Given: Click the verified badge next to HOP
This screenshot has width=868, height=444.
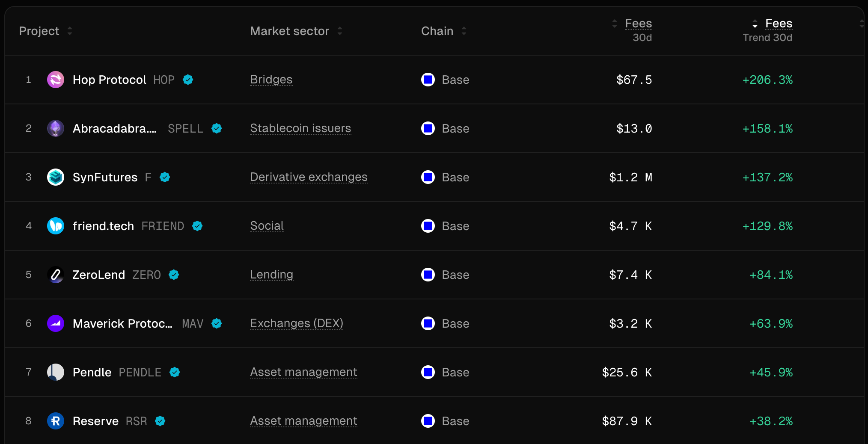Looking at the screenshot, I should pyautogui.click(x=188, y=80).
